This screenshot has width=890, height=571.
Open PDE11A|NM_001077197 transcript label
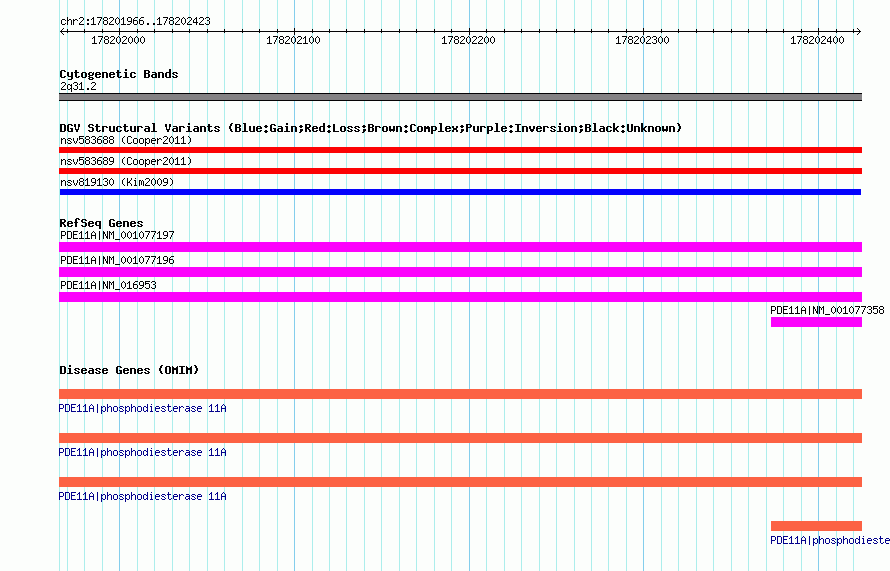point(117,235)
